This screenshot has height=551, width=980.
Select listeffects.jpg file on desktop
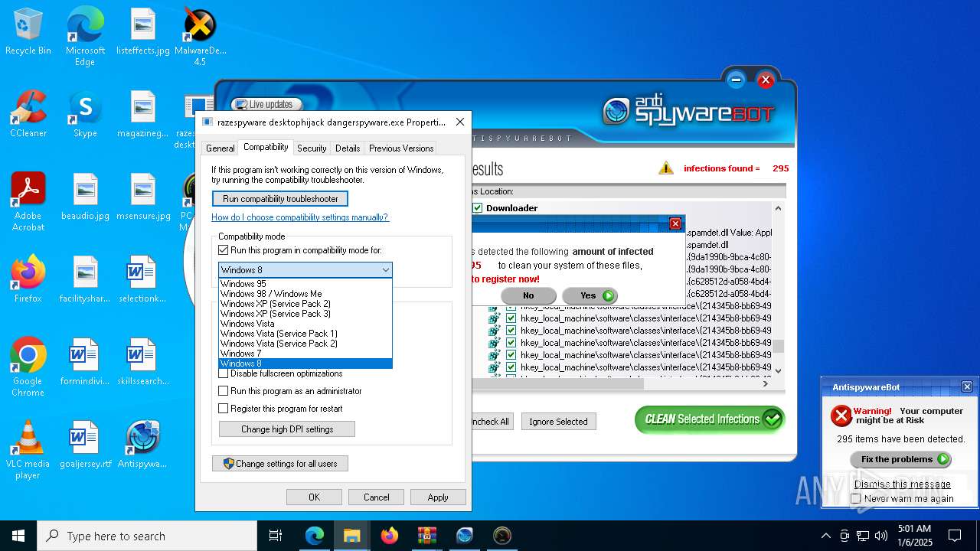click(142, 31)
